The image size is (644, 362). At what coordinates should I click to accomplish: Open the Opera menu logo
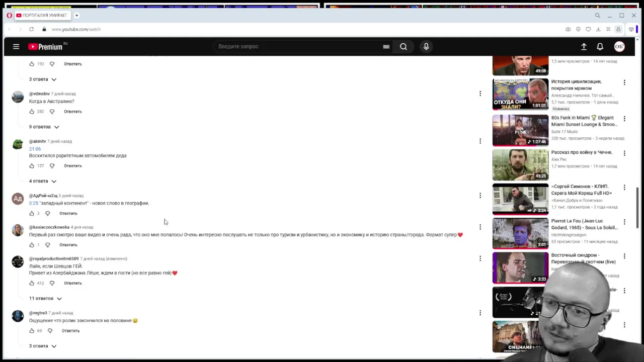[x=10, y=16]
